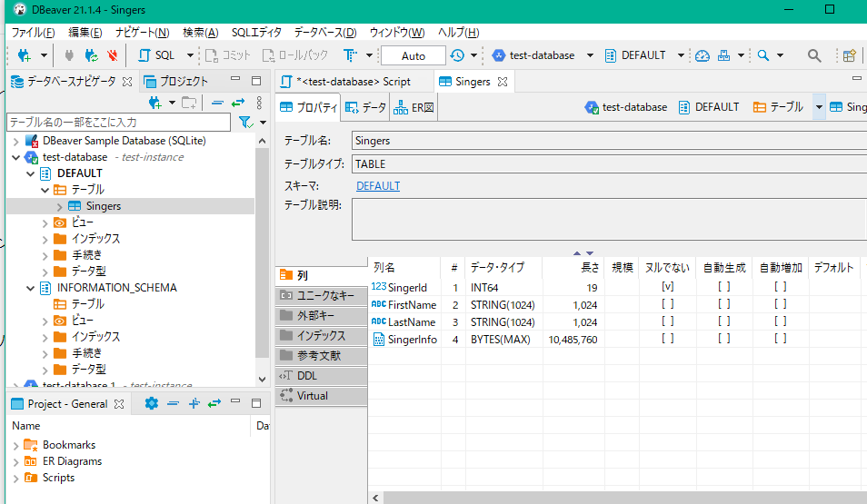The width and height of the screenshot is (867, 504).
Task: Open the Virtual section
Action: pos(321,396)
